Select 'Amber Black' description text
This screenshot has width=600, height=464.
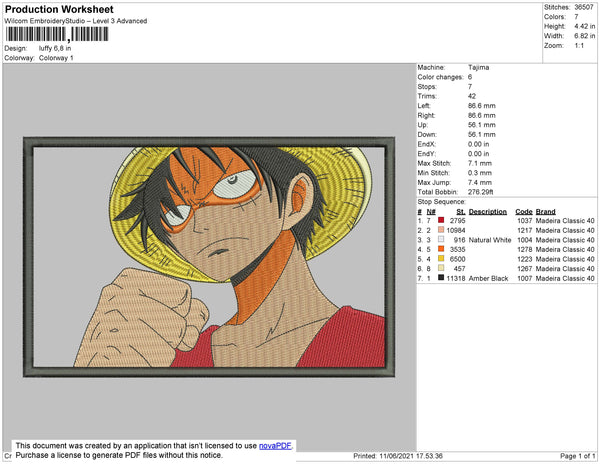(488, 278)
